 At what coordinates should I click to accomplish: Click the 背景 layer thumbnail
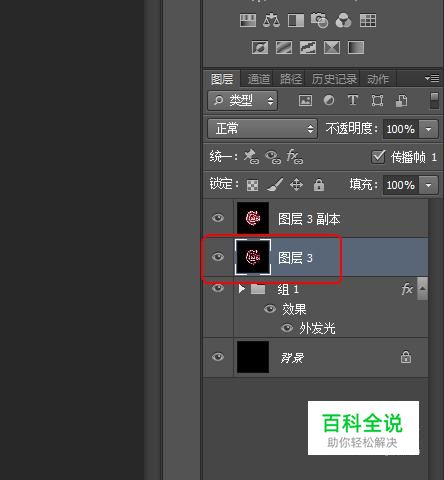click(x=253, y=357)
